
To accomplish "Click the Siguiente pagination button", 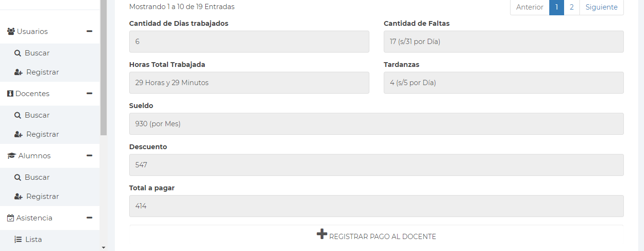I will coord(601,7).
